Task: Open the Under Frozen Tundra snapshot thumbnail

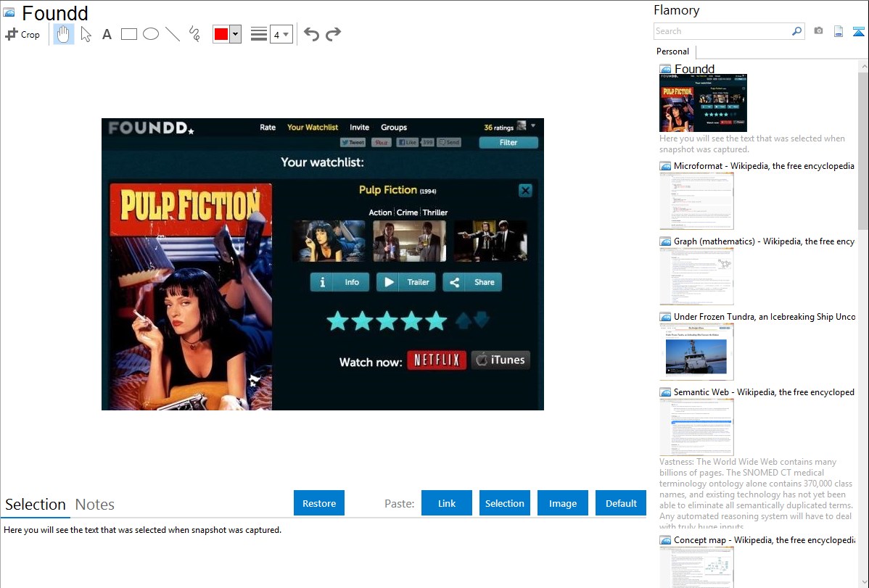Action: (696, 352)
